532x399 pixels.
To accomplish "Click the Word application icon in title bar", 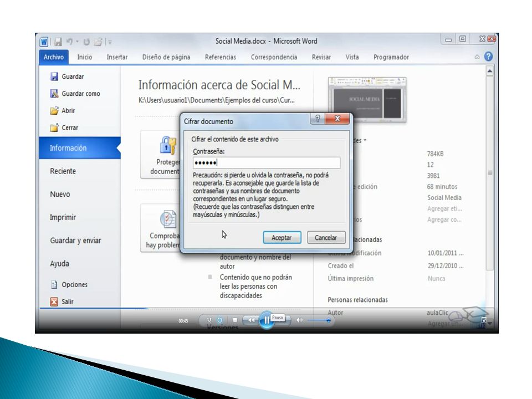I will point(44,42).
